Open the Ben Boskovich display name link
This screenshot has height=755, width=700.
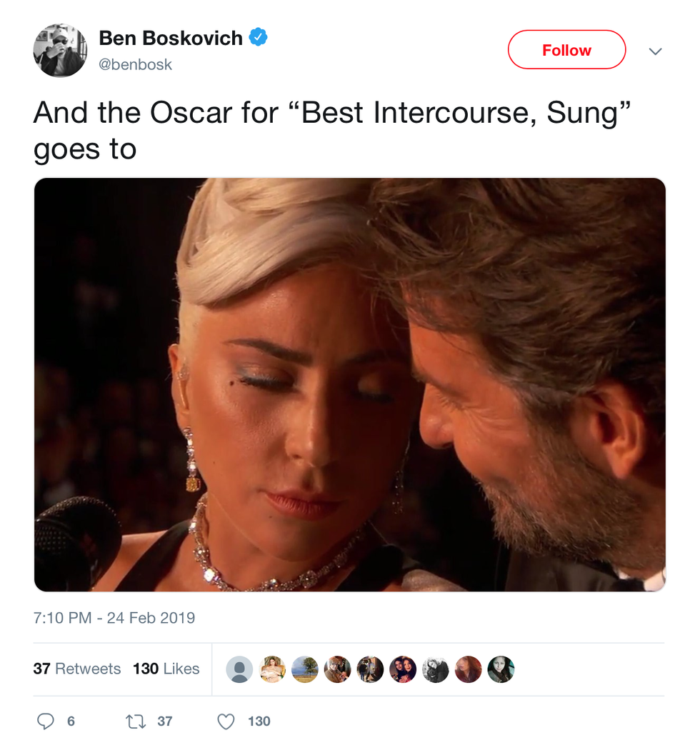tap(171, 38)
